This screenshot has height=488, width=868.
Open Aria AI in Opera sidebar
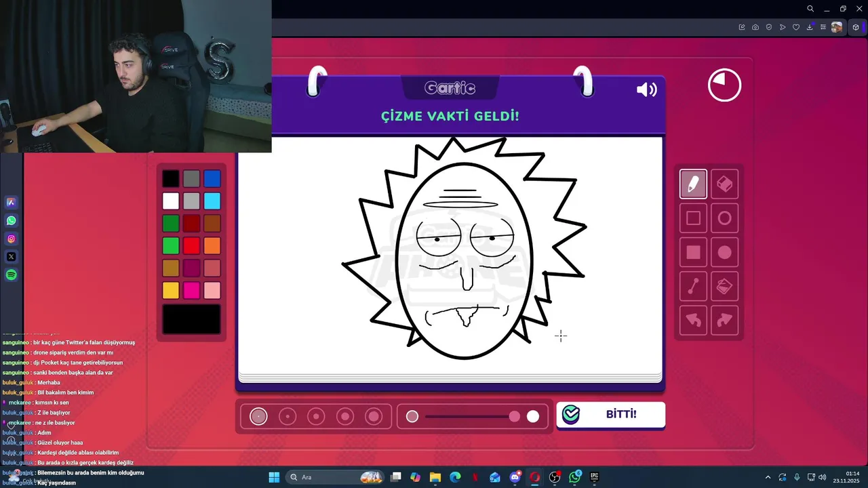(x=11, y=202)
